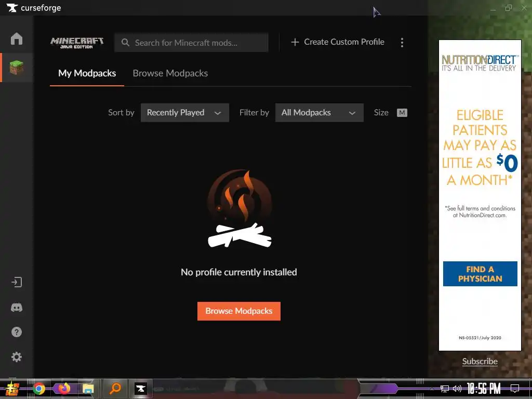Restore down the CurseForge window

pyautogui.click(x=508, y=8)
